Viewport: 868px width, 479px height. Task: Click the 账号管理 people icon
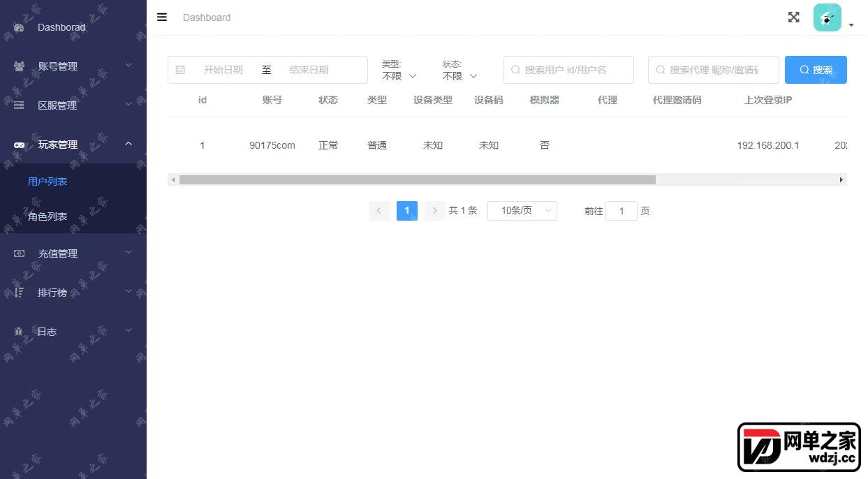pos(19,66)
